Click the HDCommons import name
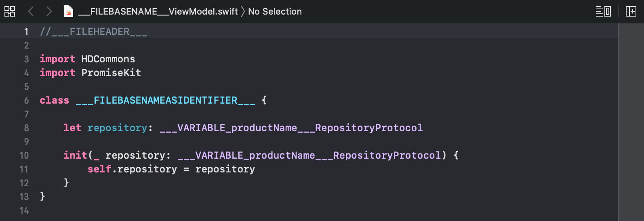 coord(108,59)
